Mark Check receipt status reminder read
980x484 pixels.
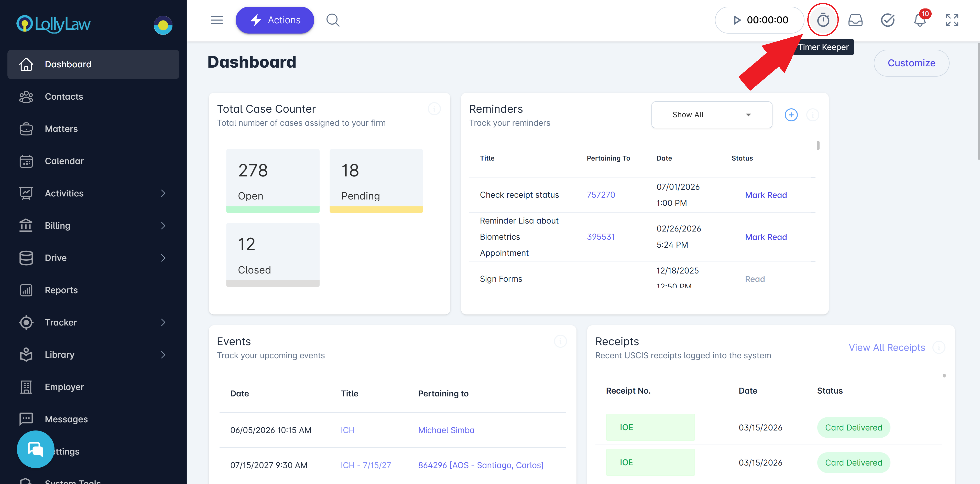765,195
